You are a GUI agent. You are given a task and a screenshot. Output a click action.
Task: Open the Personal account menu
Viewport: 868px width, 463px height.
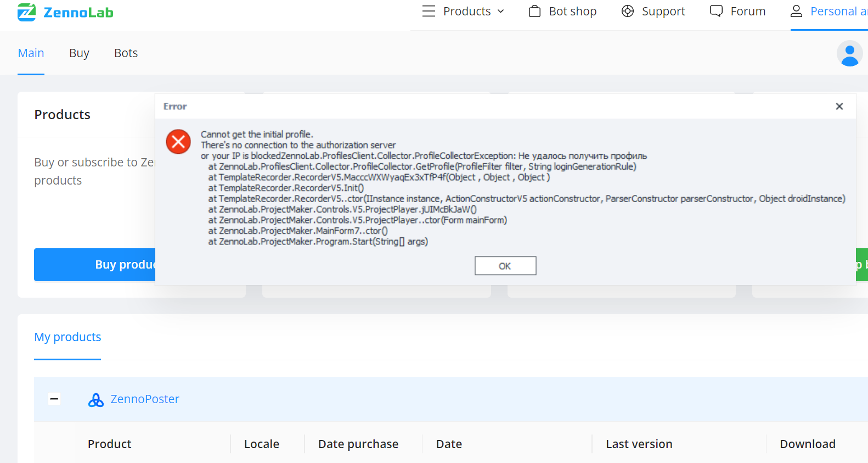click(x=839, y=11)
